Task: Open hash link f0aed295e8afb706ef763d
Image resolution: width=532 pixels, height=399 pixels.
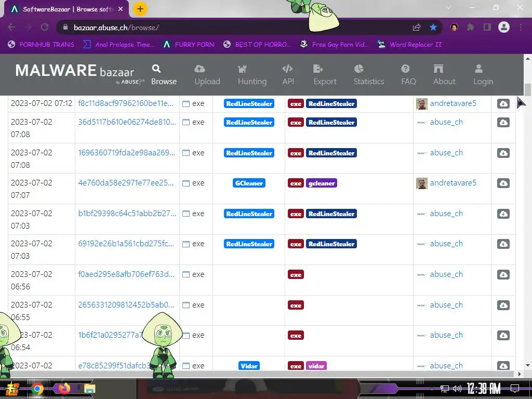Action: [x=126, y=274]
